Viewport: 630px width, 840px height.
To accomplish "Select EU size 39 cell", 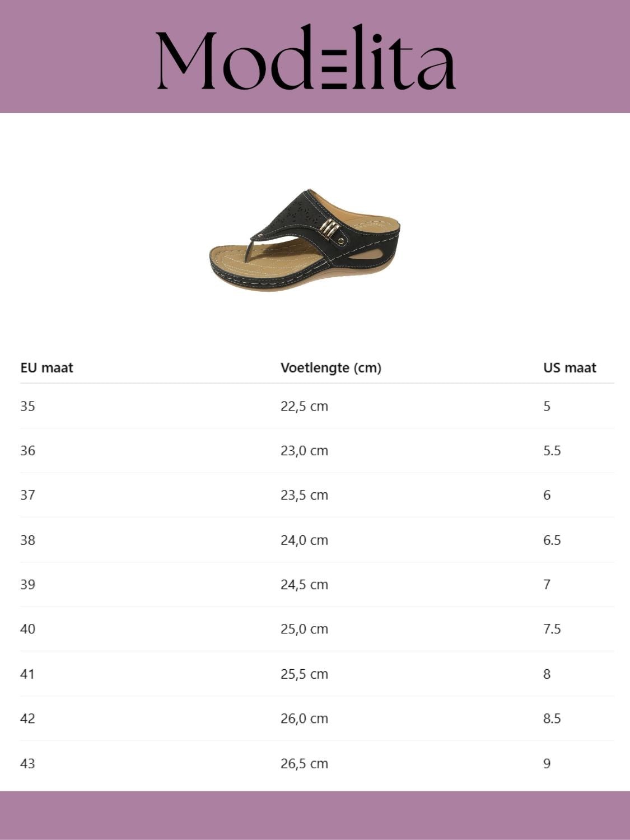I will click(27, 585).
